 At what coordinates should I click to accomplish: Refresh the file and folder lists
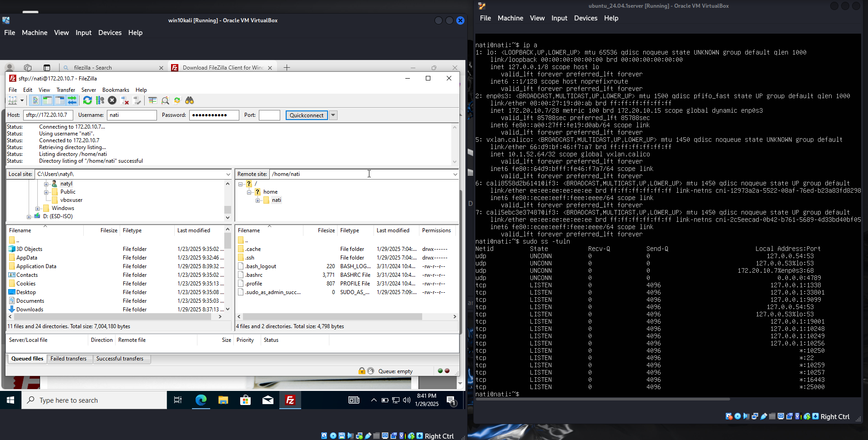87,100
